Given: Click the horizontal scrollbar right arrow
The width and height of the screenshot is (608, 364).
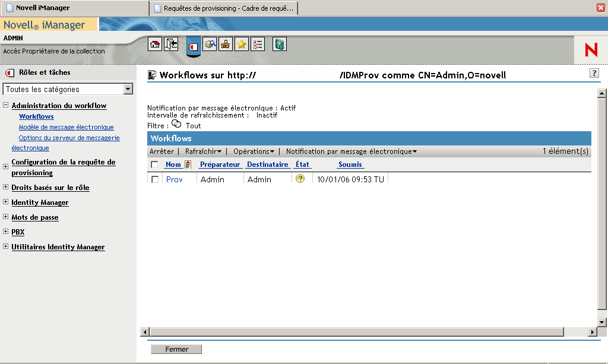Looking at the screenshot, I should [592, 332].
